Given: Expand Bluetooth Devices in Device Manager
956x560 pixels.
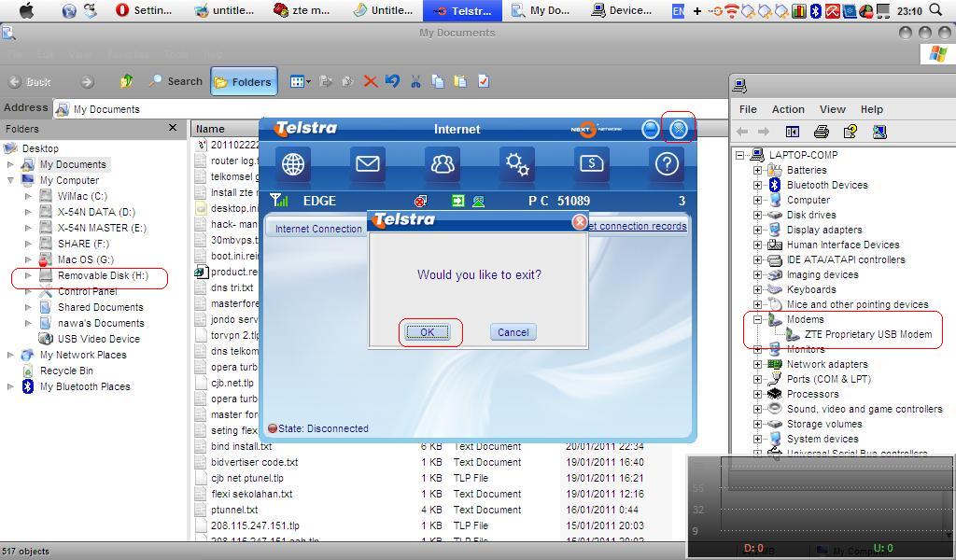Looking at the screenshot, I should pyautogui.click(x=757, y=185).
